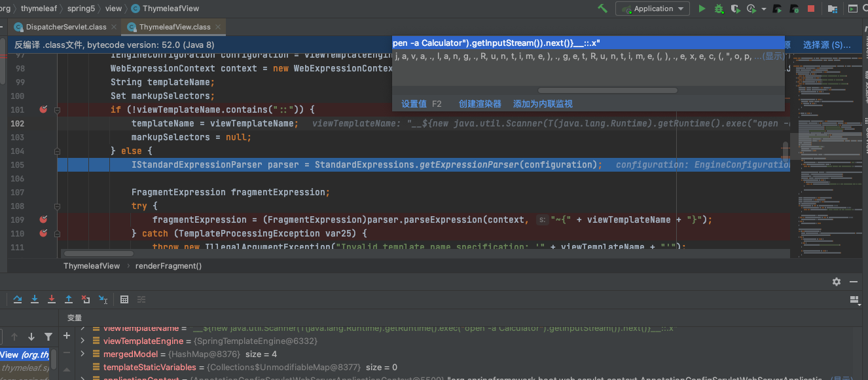This screenshot has height=380, width=868.
Task: Start debugging with the green bug icon
Action: tap(719, 9)
